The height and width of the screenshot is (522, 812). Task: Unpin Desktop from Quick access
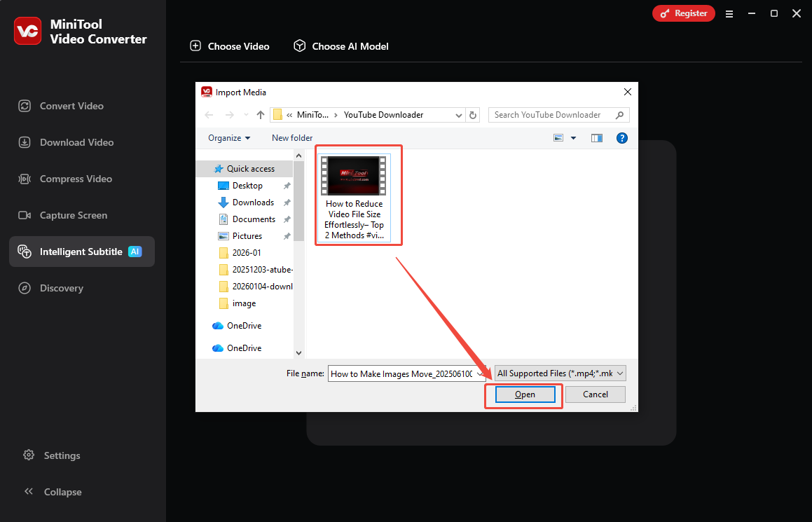click(287, 185)
